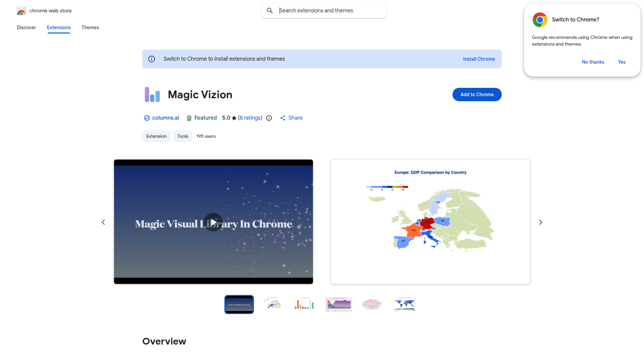Click the Chrome logo in popup
This screenshot has width=644, height=362.
[540, 20]
